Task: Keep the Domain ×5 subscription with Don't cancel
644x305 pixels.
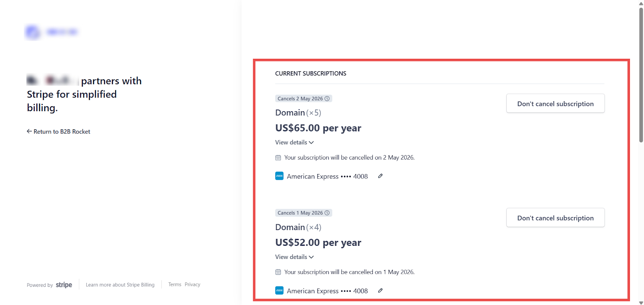Action: coord(555,104)
